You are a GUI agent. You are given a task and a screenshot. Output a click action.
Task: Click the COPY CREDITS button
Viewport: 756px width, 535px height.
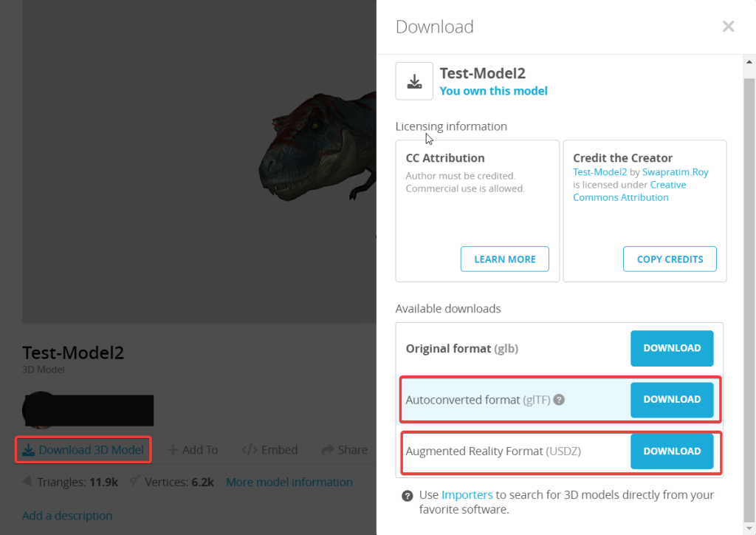click(670, 259)
